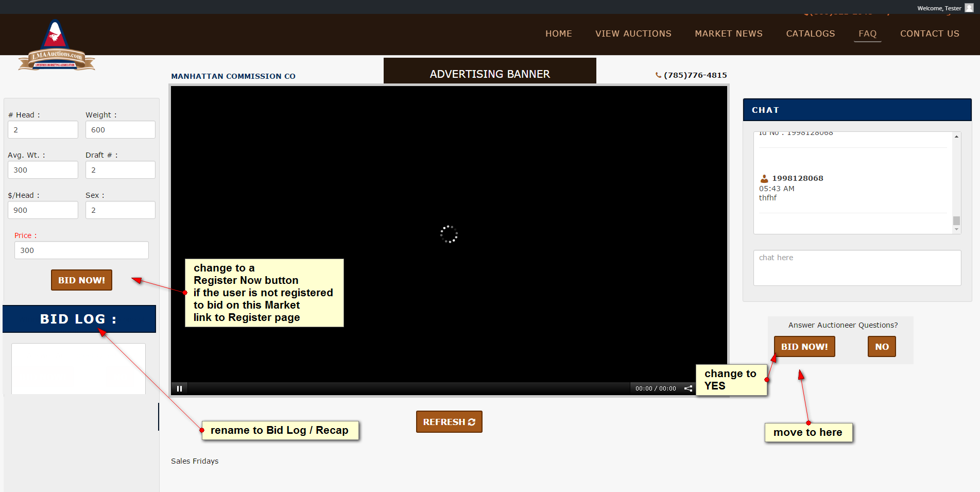Image resolution: width=980 pixels, height=492 pixels.
Task: Click chat message 'thfhf'
Action: click(767, 198)
